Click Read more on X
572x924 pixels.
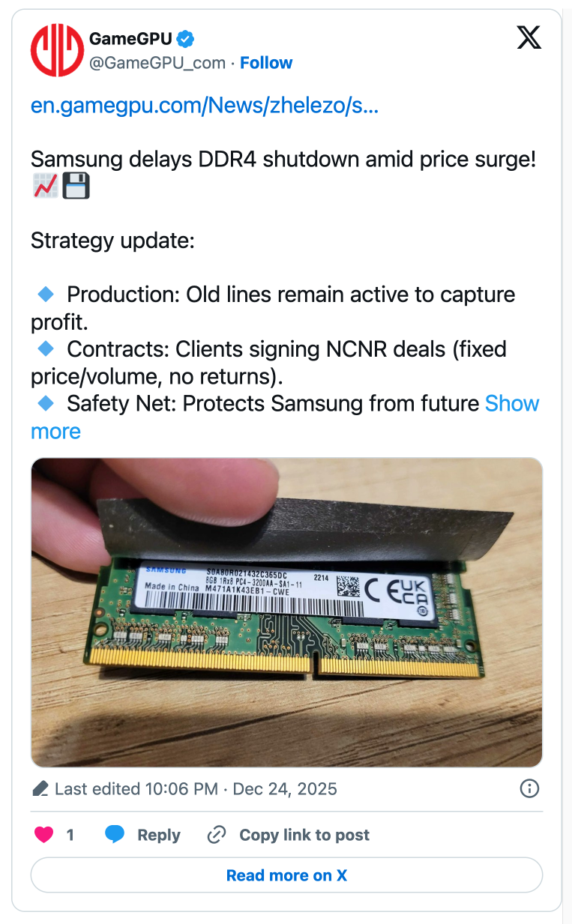[286, 875]
